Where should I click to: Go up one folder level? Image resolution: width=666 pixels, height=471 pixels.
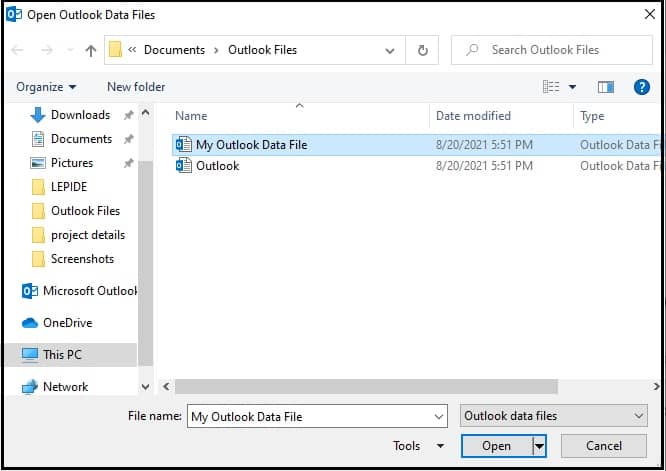tap(90, 51)
